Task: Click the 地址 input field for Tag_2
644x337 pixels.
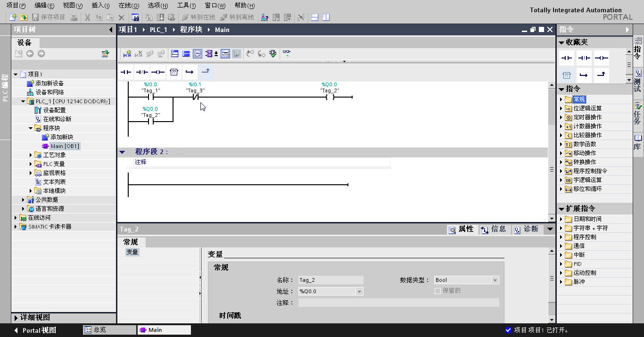Action: pos(328,291)
